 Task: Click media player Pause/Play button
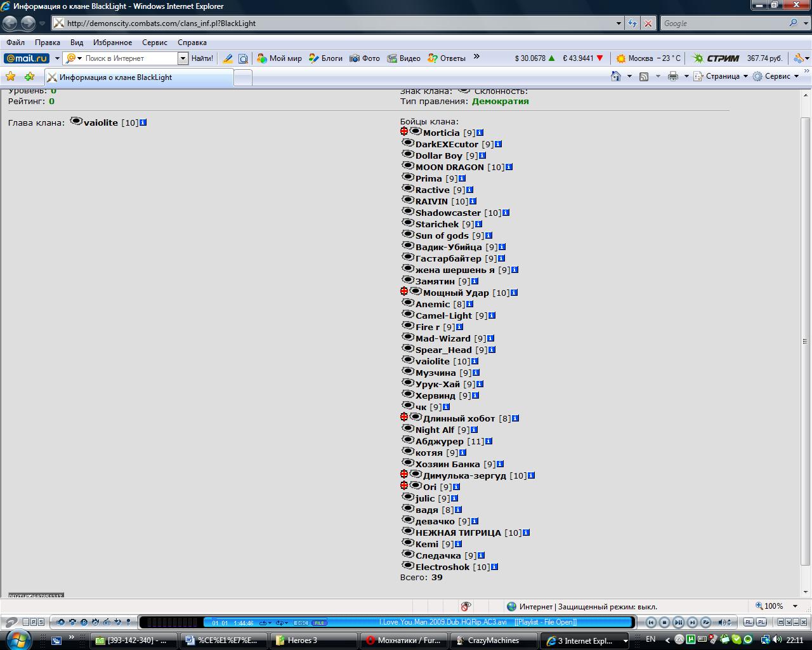click(x=678, y=622)
